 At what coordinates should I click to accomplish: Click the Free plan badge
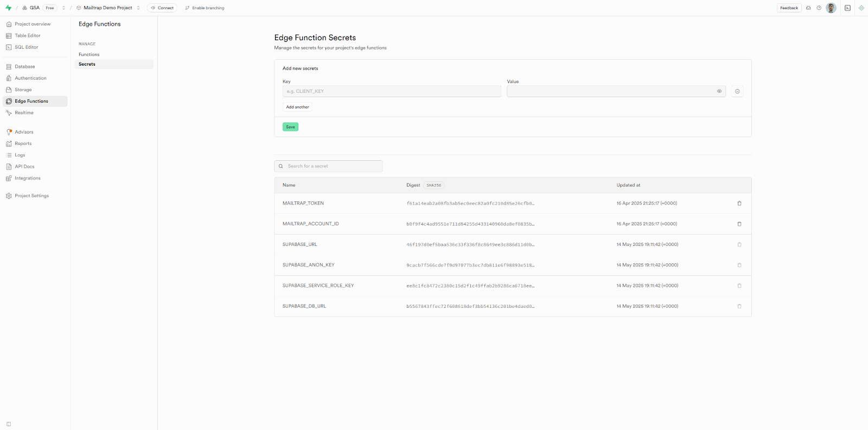(50, 8)
